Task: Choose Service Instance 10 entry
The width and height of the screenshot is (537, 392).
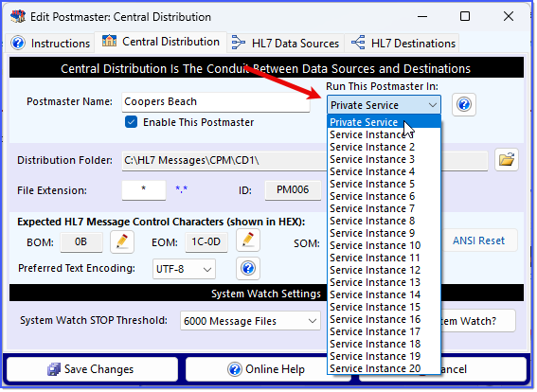Action: (384, 245)
